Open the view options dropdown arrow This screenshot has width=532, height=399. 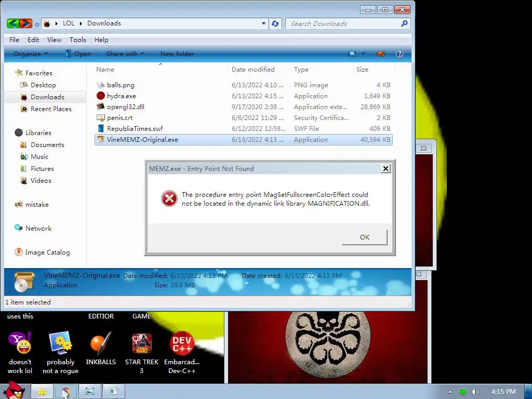(363, 54)
